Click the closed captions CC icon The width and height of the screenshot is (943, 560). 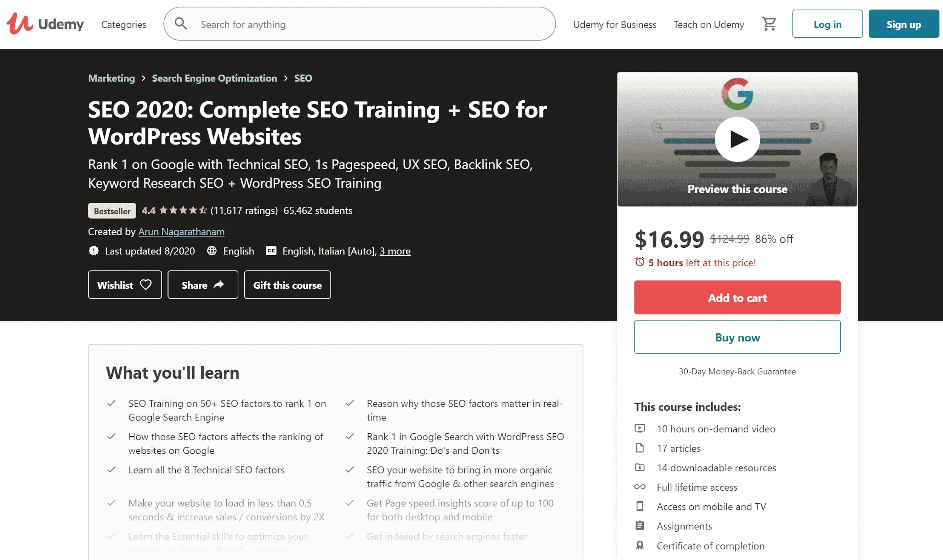(271, 250)
